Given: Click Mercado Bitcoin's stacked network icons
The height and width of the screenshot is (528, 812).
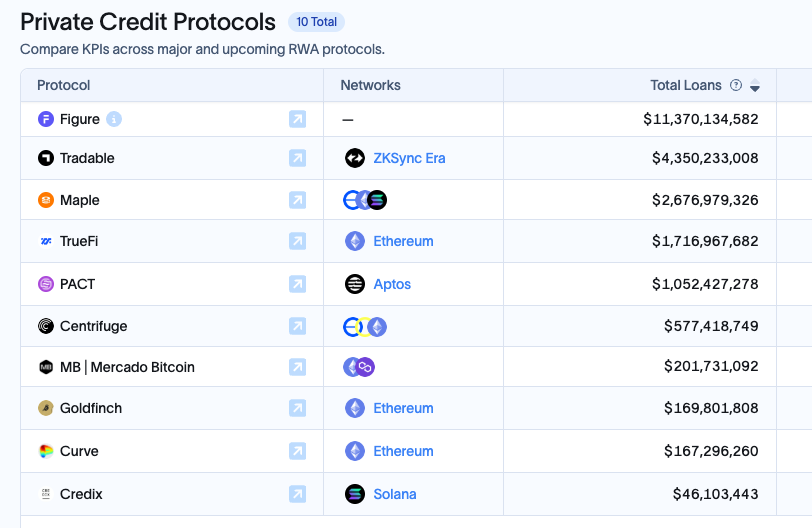Looking at the screenshot, I should (359, 367).
